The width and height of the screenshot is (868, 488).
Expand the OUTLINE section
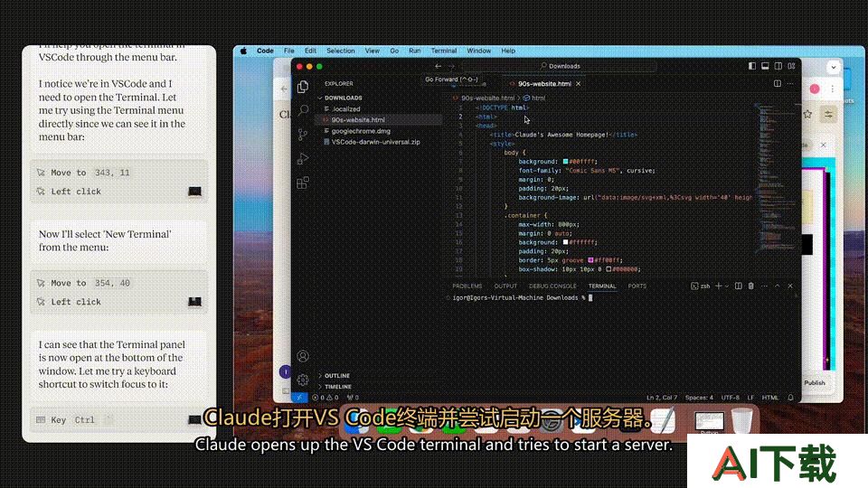[336, 376]
